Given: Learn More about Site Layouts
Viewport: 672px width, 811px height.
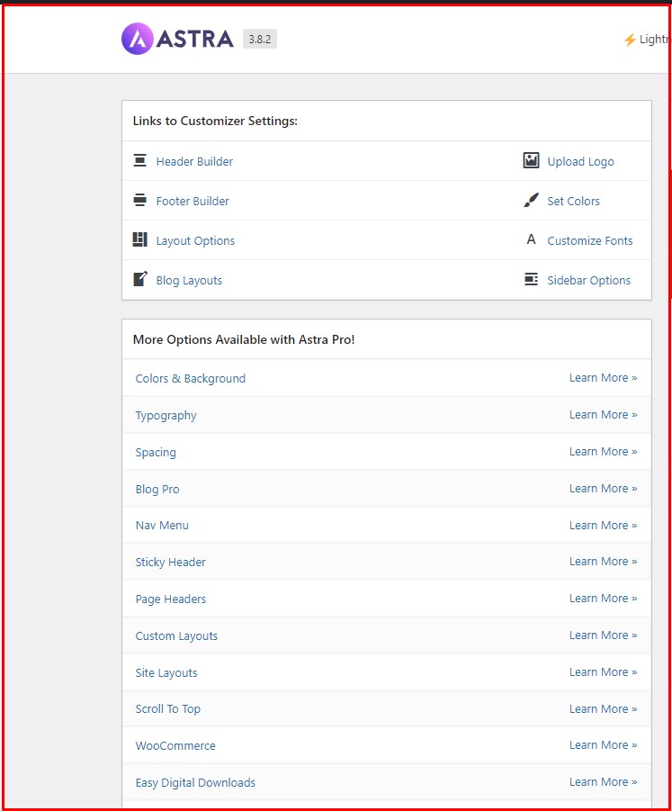Looking at the screenshot, I should (x=604, y=671).
